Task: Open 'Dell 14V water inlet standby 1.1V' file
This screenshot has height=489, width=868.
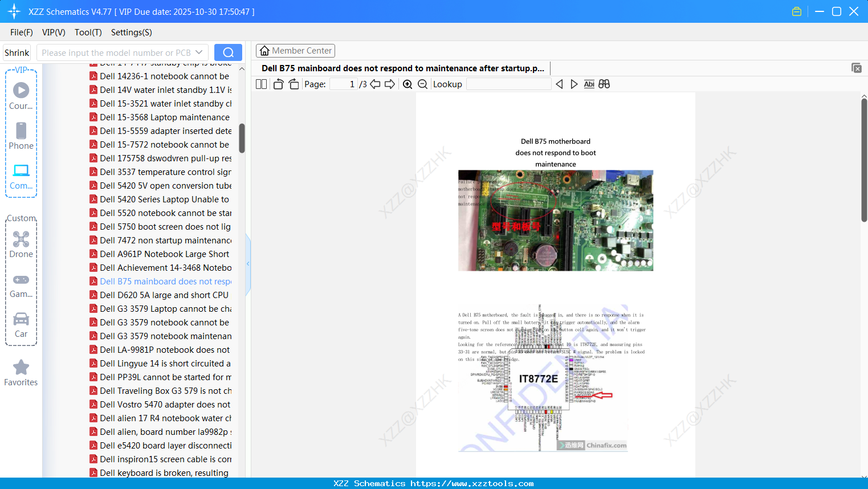Action: [161, 90]
